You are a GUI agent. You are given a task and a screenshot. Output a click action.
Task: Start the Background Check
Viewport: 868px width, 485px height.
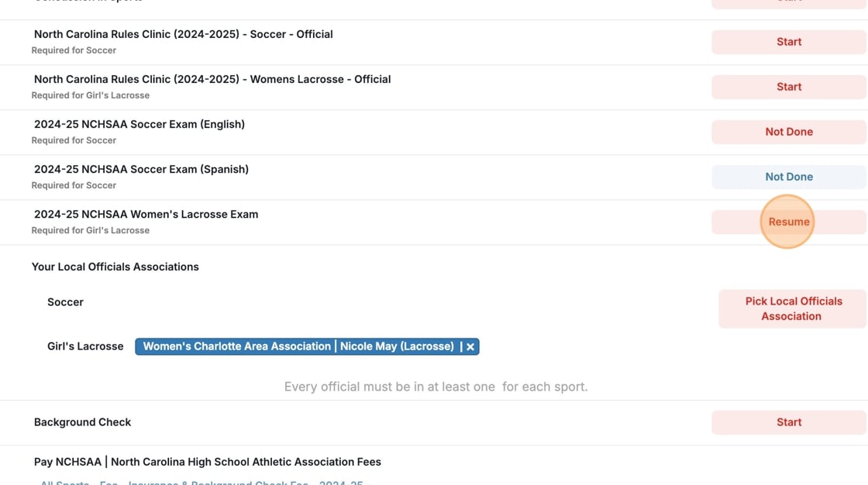click(788, 422)
